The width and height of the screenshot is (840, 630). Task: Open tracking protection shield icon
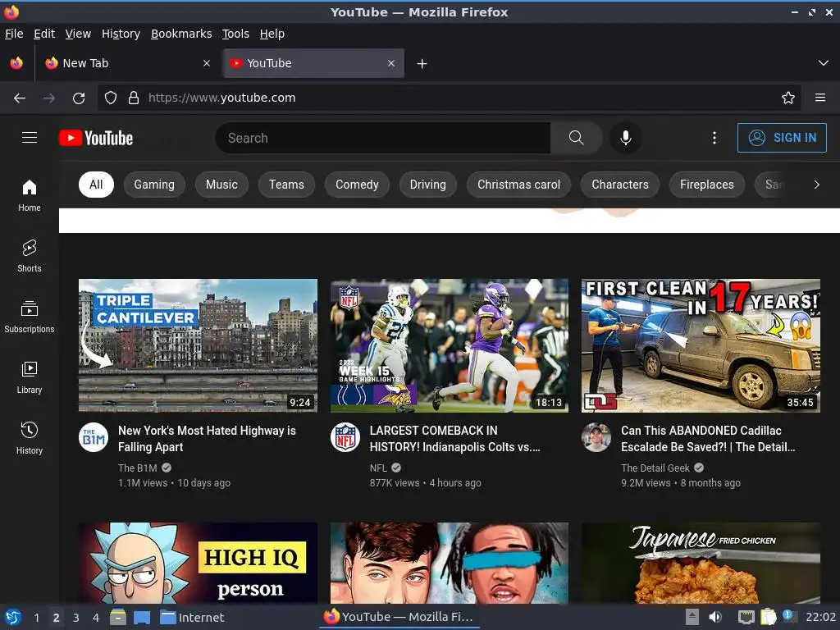coord(111,98)
